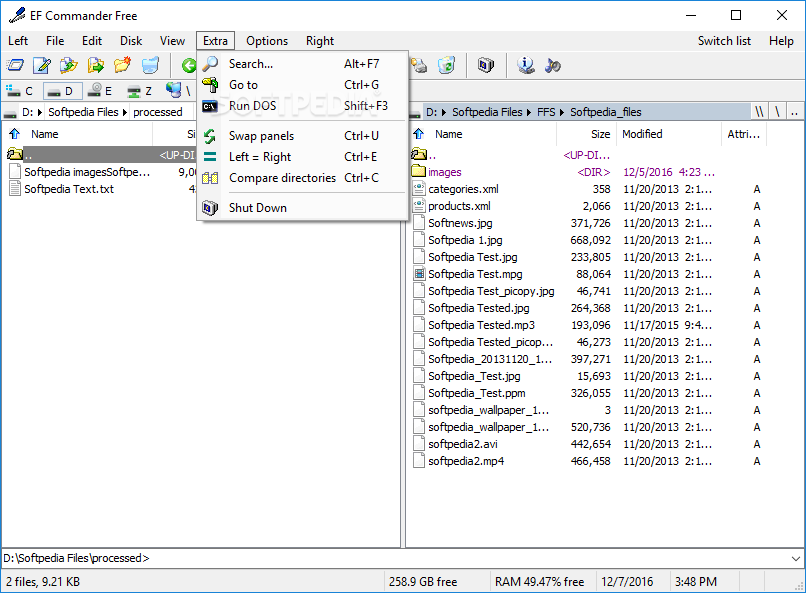Open the Help menu
806x593 pixels.
pos(781,41)
